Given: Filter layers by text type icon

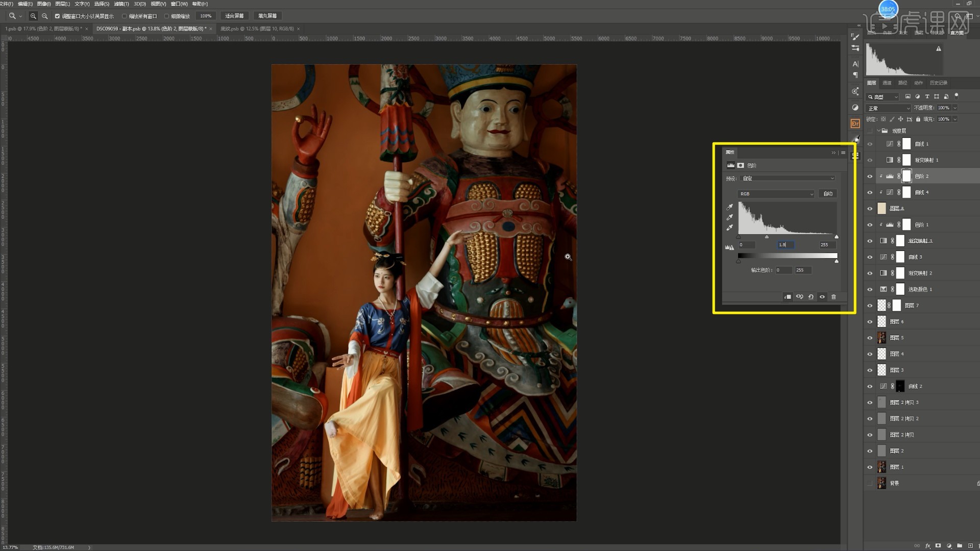Looking at the screenshot, I should [x=927, y=96].
